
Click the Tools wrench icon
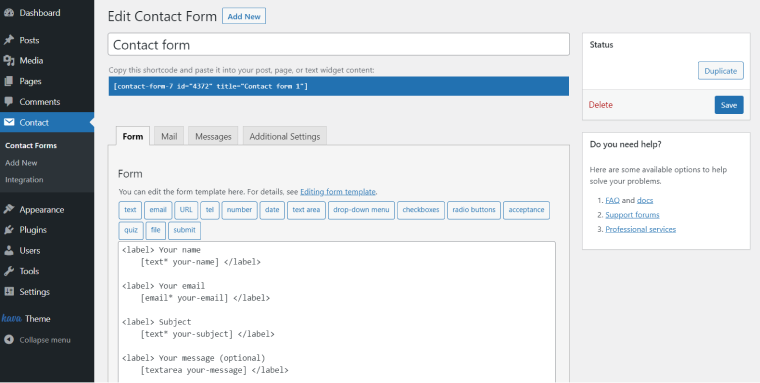tap(9, 271)
